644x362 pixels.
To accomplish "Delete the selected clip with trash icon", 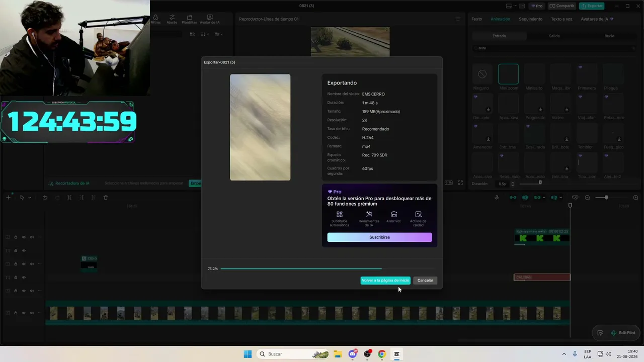I will pyautogui.click(x=106, y=198).
